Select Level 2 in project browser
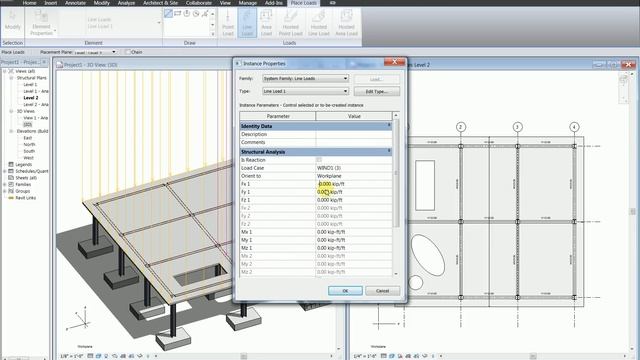This screenshot has height=360, width=640. click(x=31, y=98)
